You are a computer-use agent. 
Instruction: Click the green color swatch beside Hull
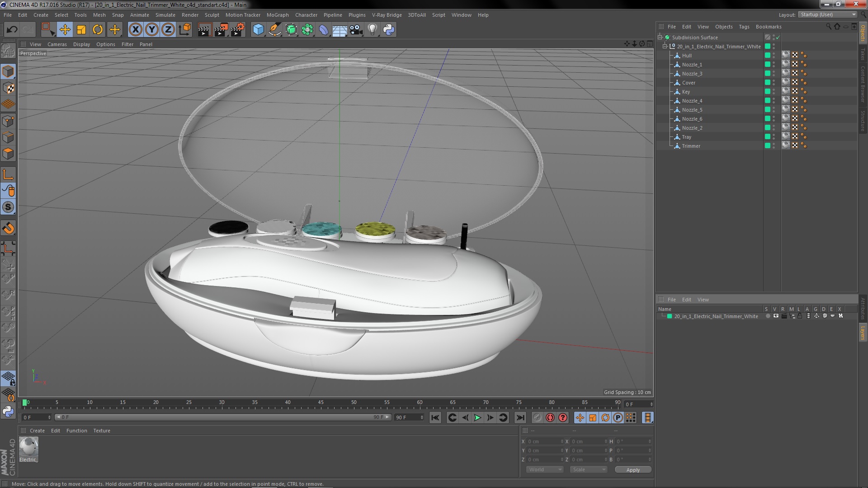coord(768,55)
